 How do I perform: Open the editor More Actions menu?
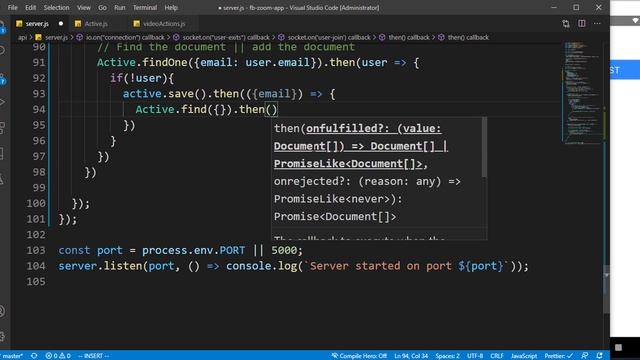coord(597,24)
